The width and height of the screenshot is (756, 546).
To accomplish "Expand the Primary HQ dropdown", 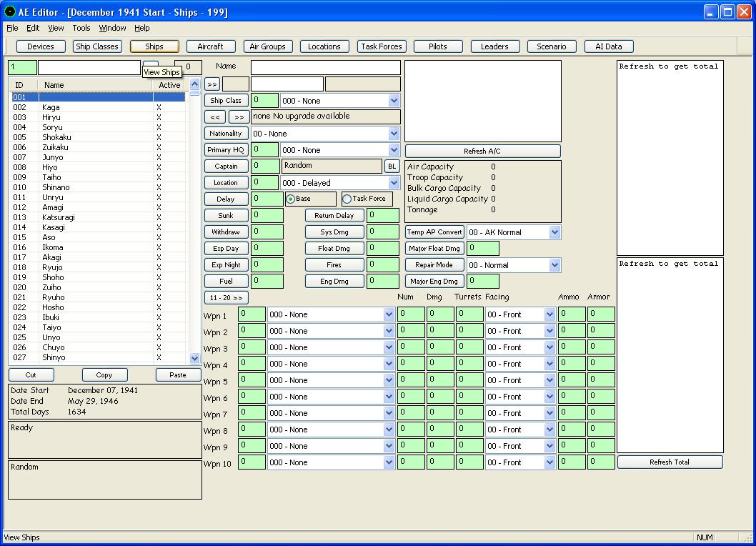I will coord(394,150).
